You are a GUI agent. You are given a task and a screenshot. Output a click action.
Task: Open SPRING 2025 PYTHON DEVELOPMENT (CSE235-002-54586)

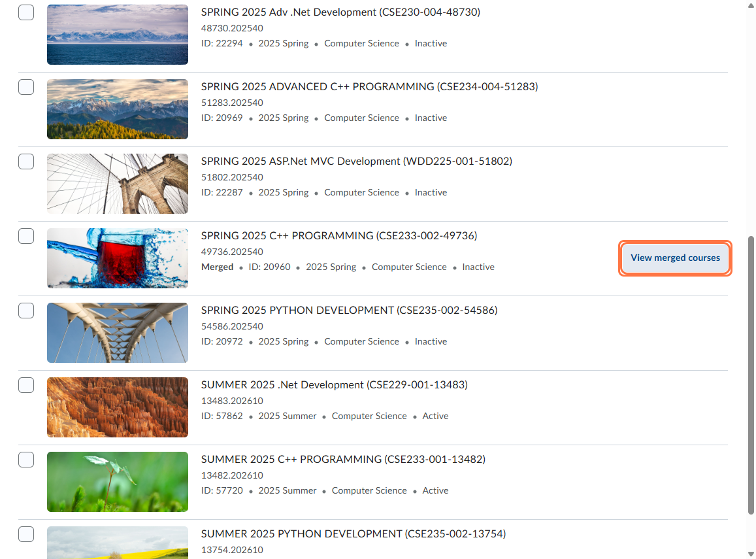pos(349,310)
